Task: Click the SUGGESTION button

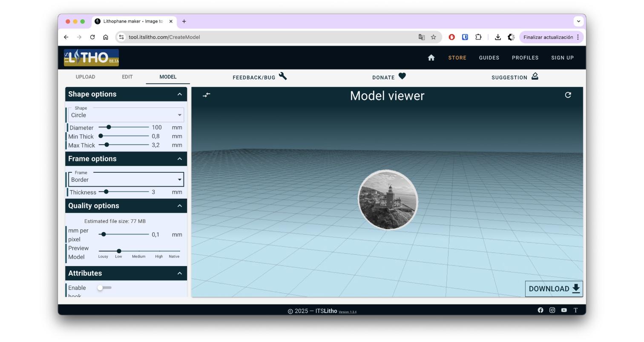Action: tap(515, 77)
